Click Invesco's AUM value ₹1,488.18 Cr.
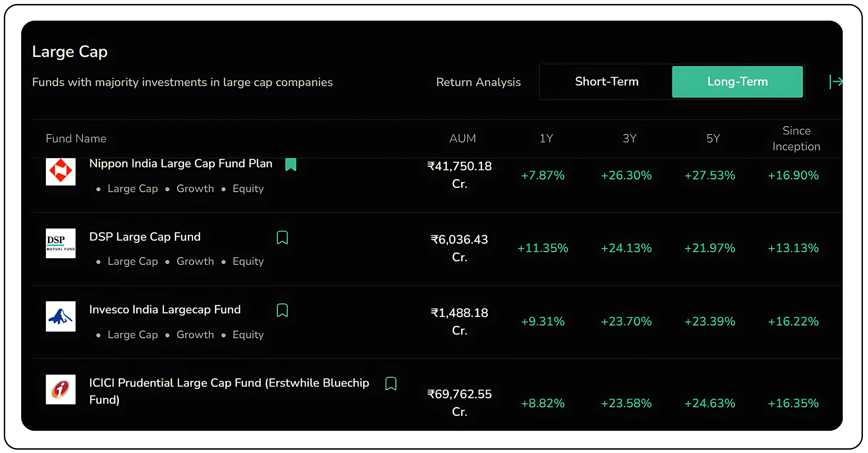Image resolution: width=868 pixels, height=453 pixels. click(459, 321)
